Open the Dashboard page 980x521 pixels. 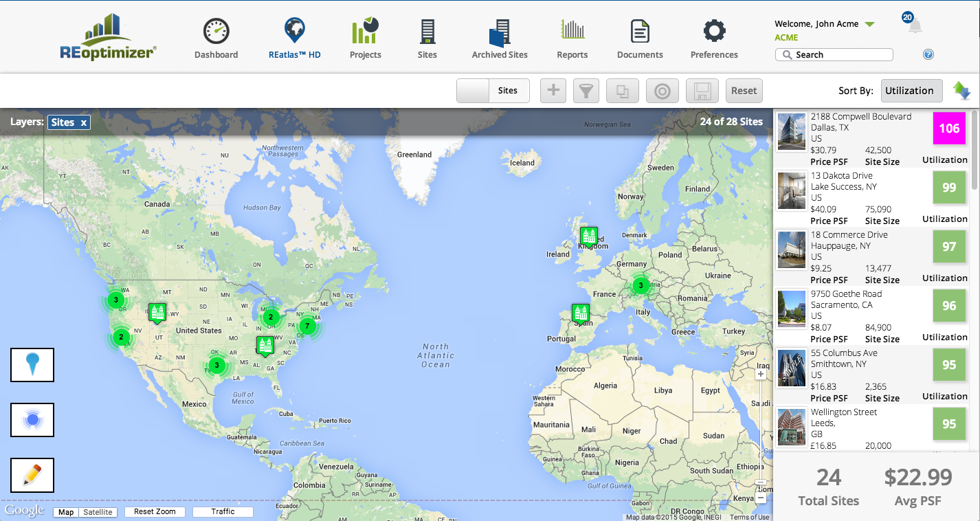216,38
